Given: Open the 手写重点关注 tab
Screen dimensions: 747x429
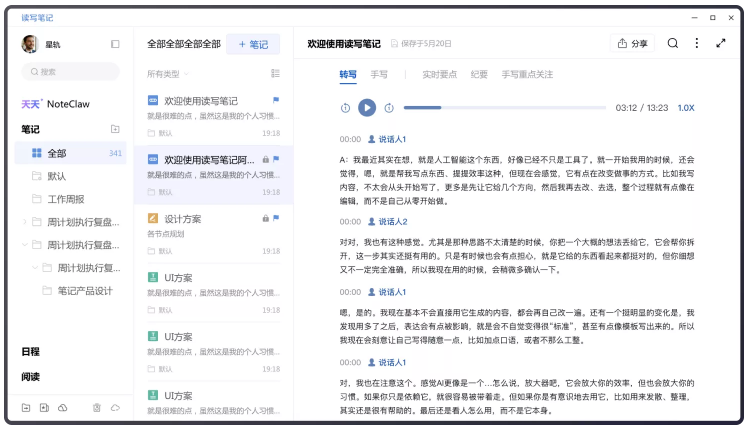Looking at the screenshot, I should (x=527, y=74).
